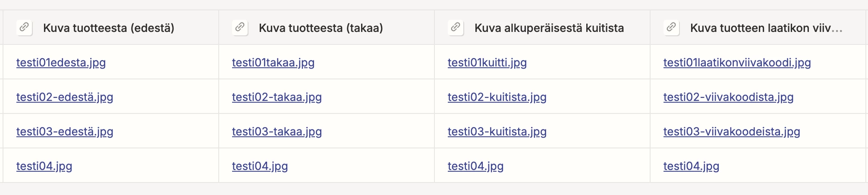Open testi02-kuitista.jpg attachment
868x195 pixels.
497,97
